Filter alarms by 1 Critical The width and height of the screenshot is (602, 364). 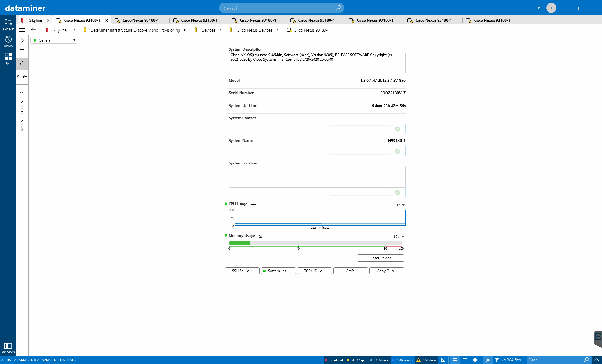pos(334,360)
